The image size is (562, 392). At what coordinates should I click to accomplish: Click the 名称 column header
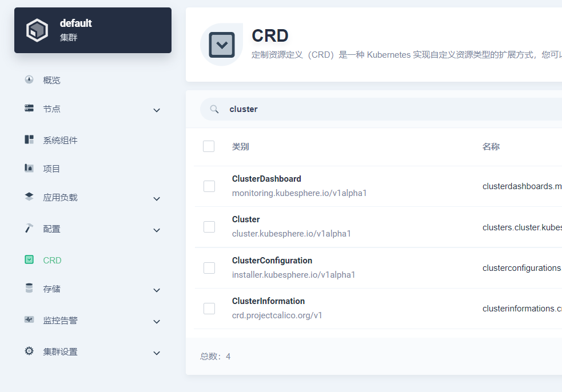(x=491, y=146)
